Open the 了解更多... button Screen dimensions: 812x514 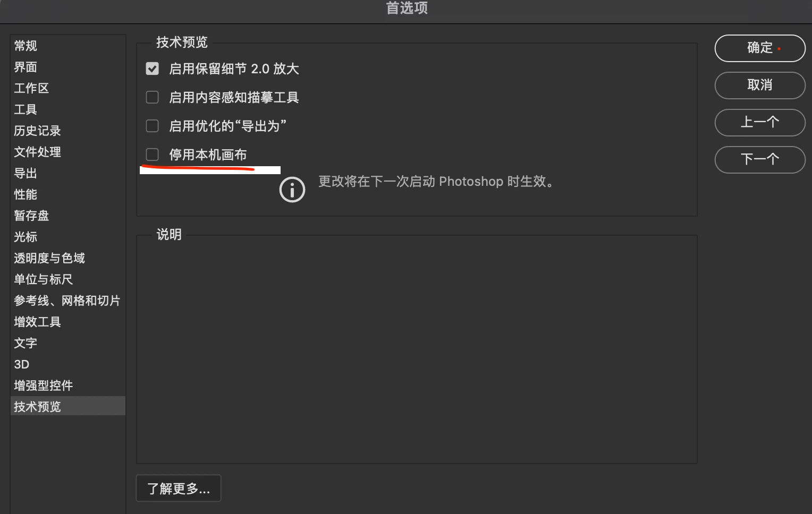click(179, 488)
